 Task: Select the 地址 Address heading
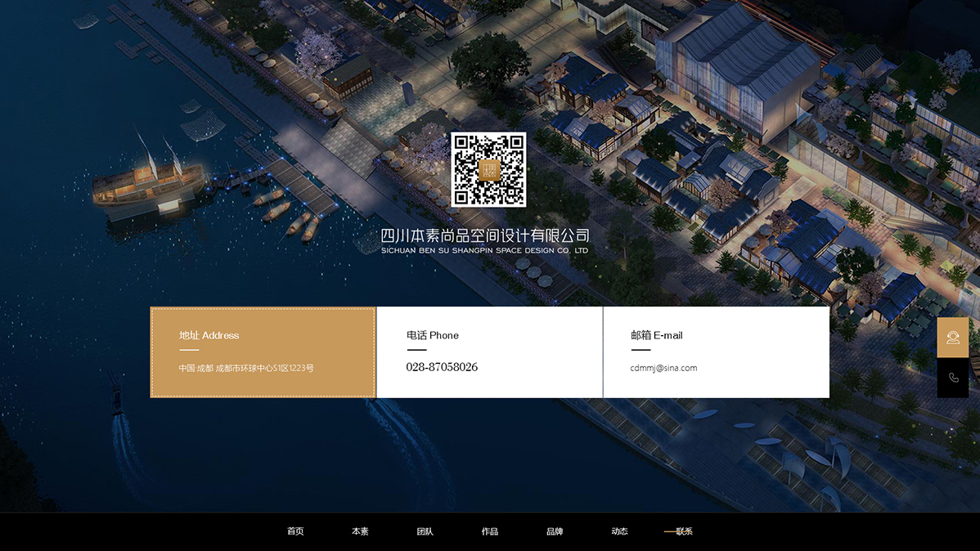coord(209,335)
